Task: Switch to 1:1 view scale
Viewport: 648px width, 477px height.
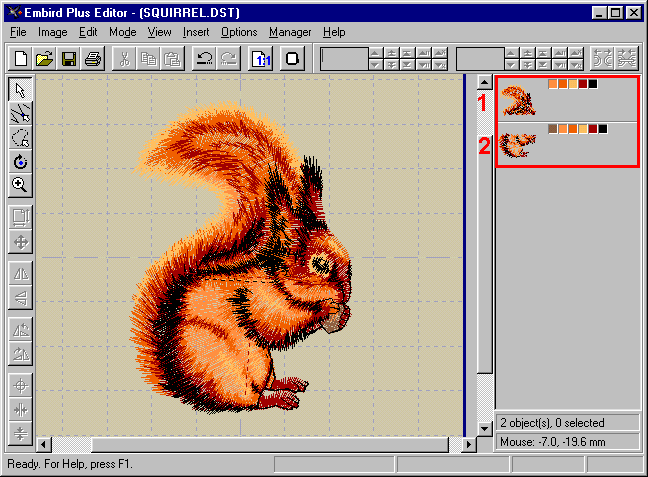Action: [261, 59]
